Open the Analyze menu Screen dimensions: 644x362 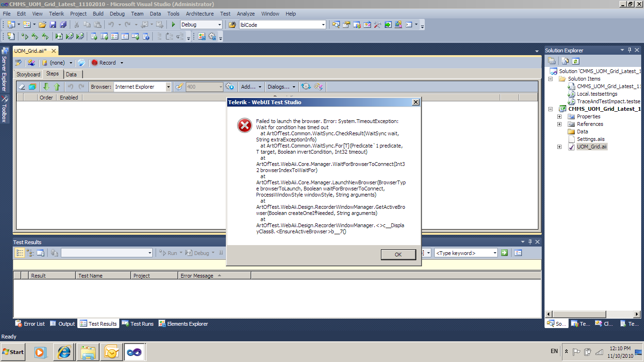246,14
